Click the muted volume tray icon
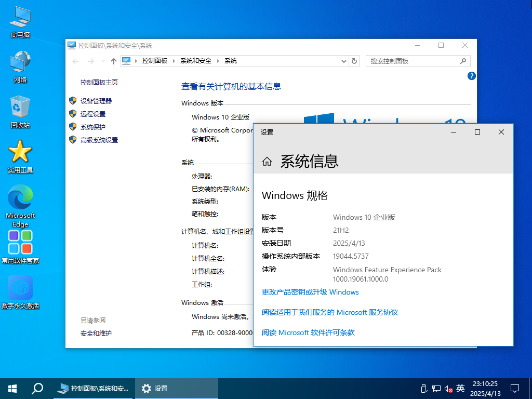This screenshot has height=399, width=532. [x=448, y=389]
